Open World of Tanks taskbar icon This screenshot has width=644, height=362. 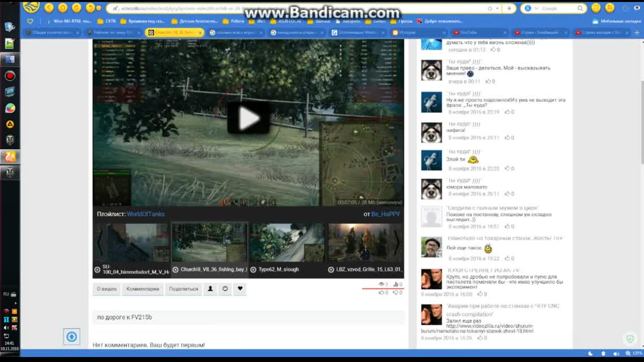point(10,140)
